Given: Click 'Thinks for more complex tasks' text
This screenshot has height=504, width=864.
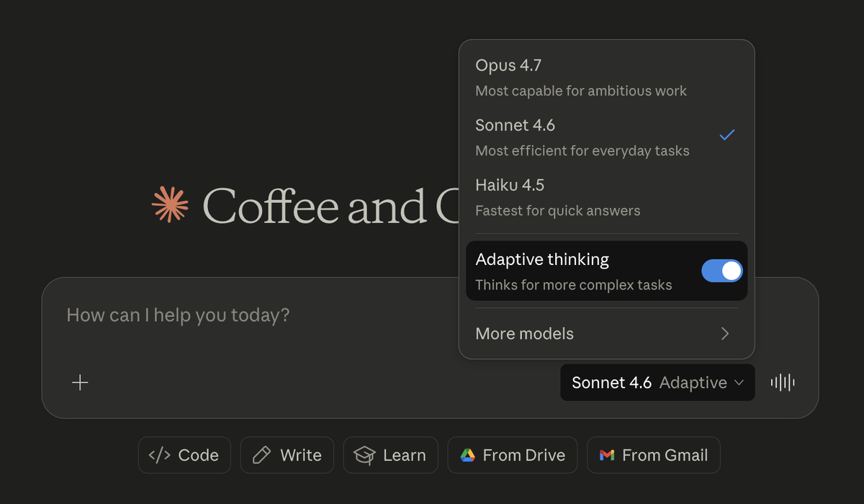Looking at the screenshot, I should [x=574, y=285].
